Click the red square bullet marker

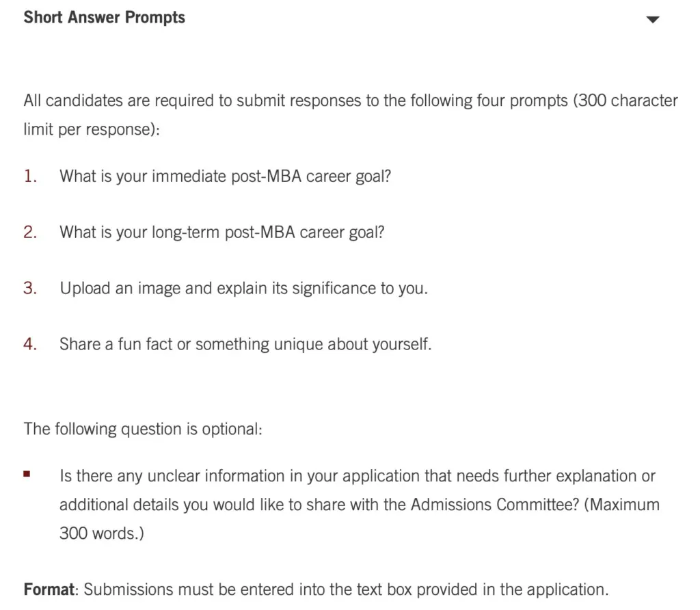27,474
